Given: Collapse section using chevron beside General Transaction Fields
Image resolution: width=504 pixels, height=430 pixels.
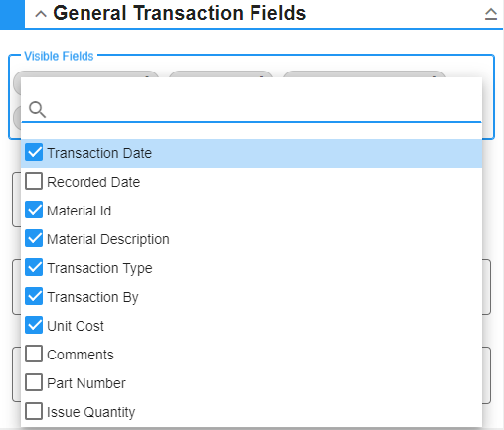Looking at the screenshot, I should (41, 14).
